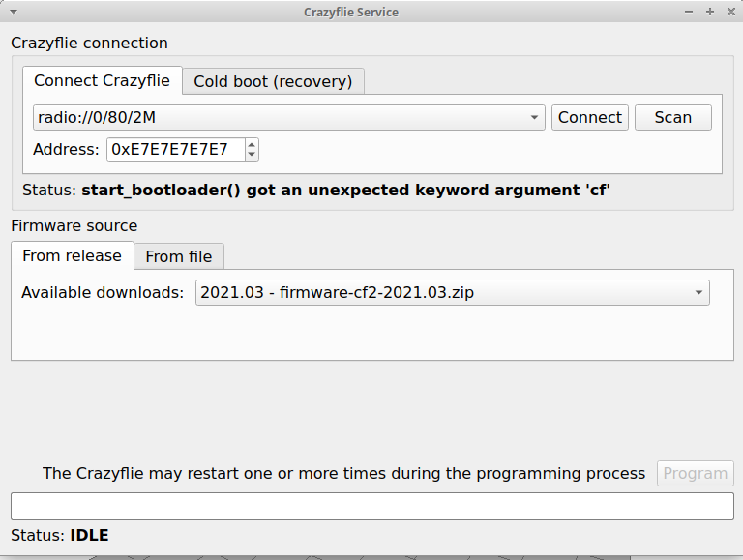Click the start_bootloader error status message
The height and width of the screenshot is (560, 743).
click(x=345, y=190)
